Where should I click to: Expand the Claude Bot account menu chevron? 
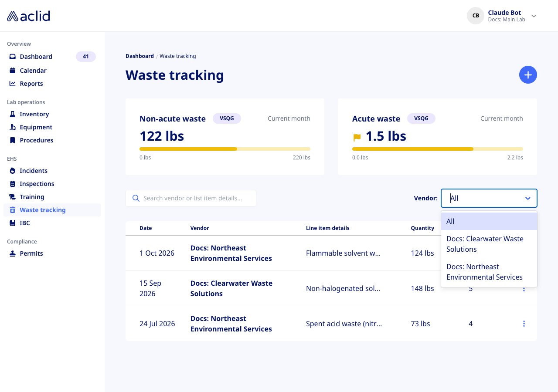(534, 16)
